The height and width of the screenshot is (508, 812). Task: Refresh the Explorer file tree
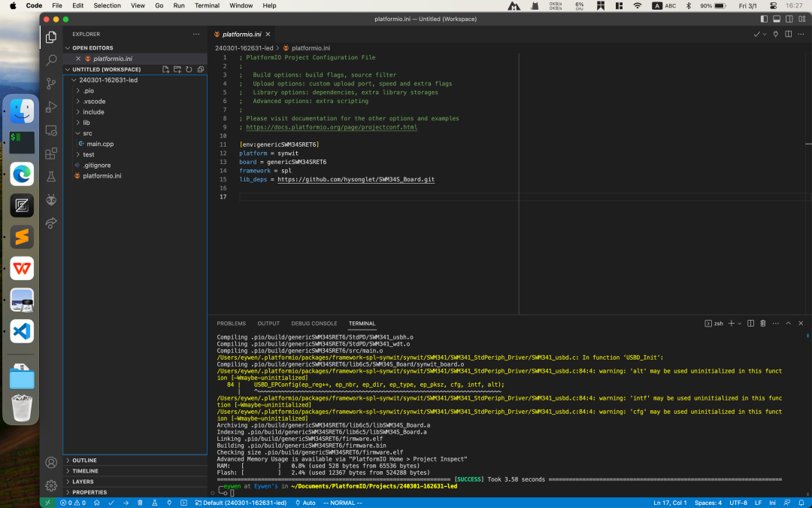(189, 69)
